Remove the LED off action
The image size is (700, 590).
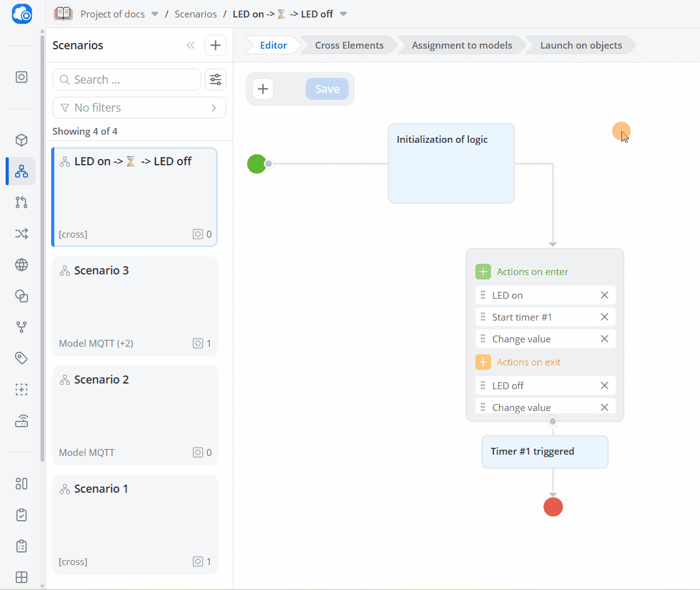pyautogui.click(x=605, y=385)
